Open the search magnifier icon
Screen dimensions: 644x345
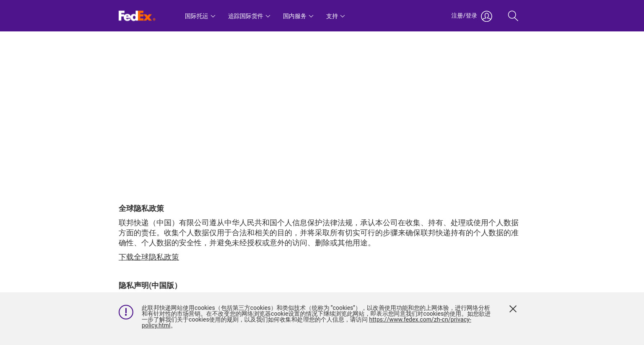pos(513,16)
